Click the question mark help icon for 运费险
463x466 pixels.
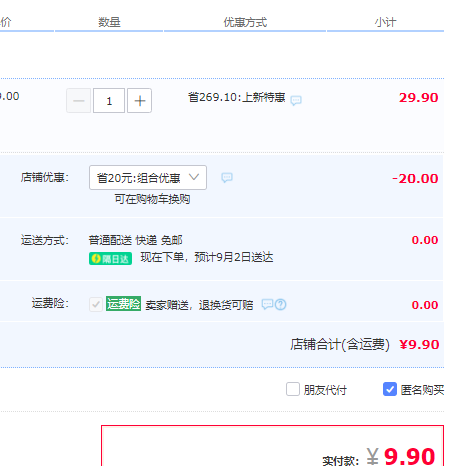[280, 304]
